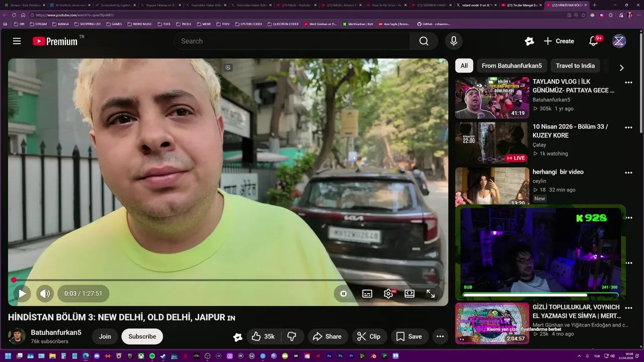This screenshot has width=644, height=362.
Task: Switch to the Stream - Kick Dashboard tab
Action: [25, 5]
